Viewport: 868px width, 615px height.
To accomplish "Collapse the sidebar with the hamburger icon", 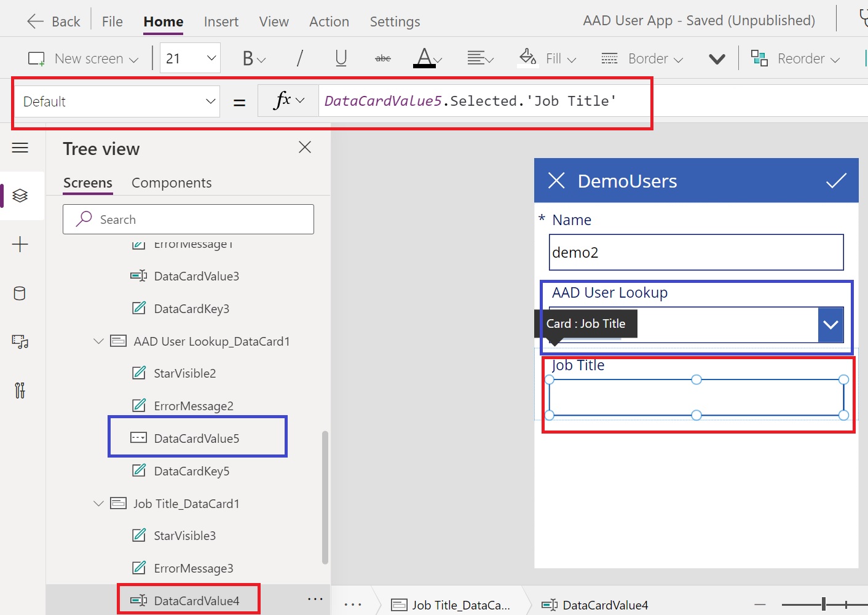I will click(x=20, y=148).
